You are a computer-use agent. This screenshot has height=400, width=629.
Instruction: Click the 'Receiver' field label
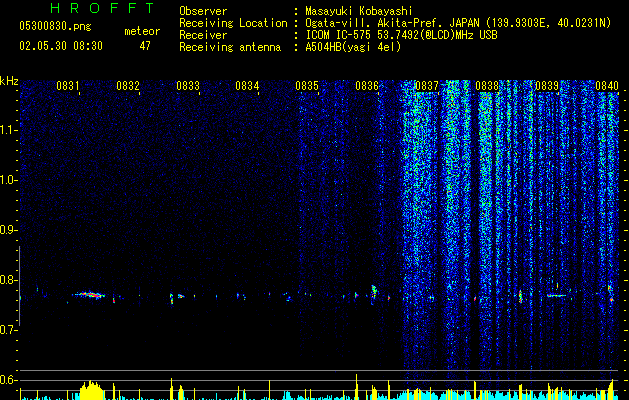tap(203, 35)
